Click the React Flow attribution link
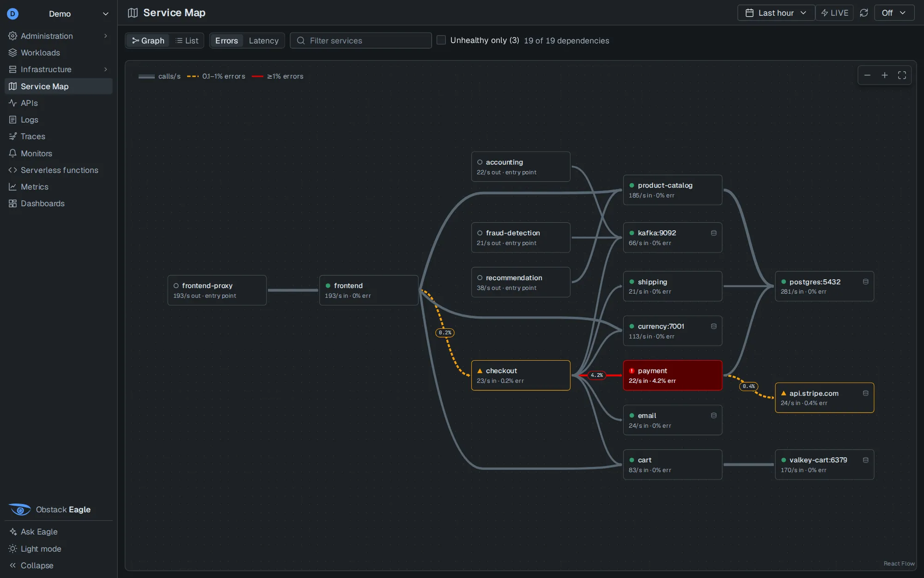The width and height of the screenshot is (924, 578). point(899,564)
